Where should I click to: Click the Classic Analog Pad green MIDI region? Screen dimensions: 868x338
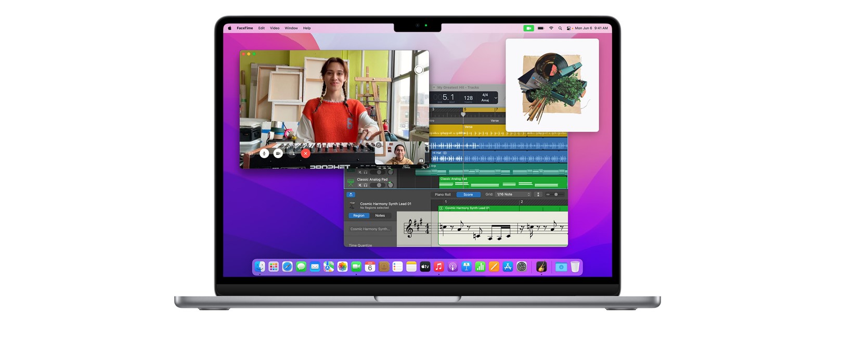(x=503, y=182)
